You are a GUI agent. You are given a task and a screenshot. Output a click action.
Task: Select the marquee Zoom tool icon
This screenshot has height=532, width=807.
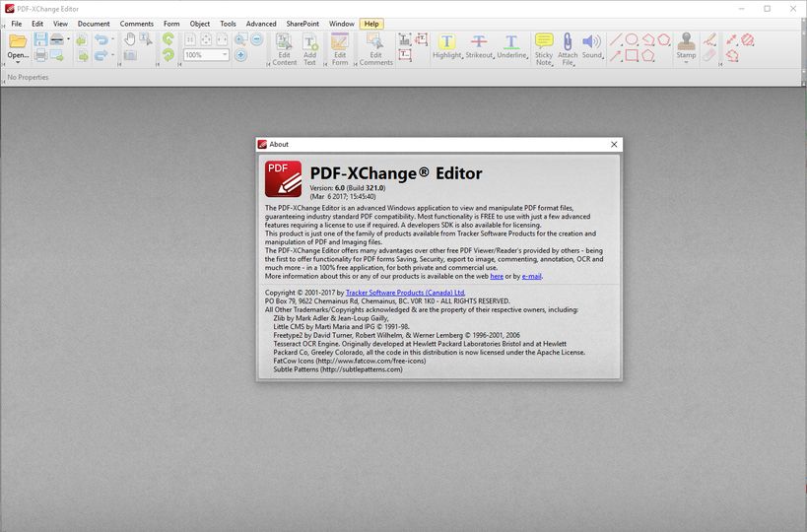point(240,39)
